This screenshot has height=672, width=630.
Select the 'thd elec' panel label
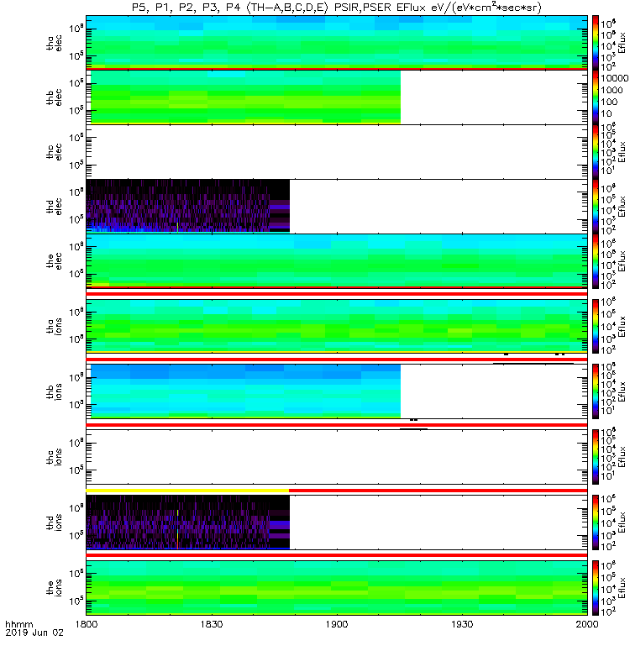click(x=55, y=206)
